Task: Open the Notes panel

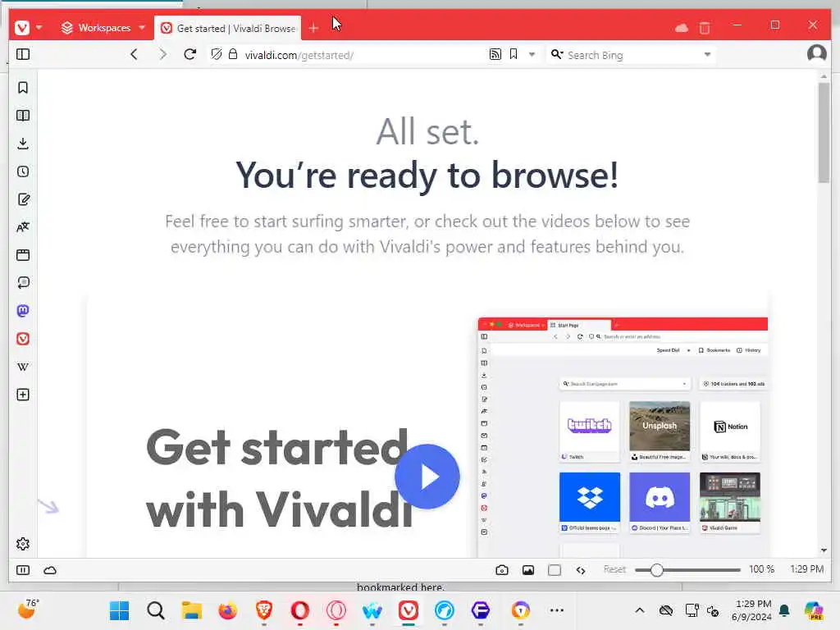Action: pyautogui.click(x=22, y=199)
